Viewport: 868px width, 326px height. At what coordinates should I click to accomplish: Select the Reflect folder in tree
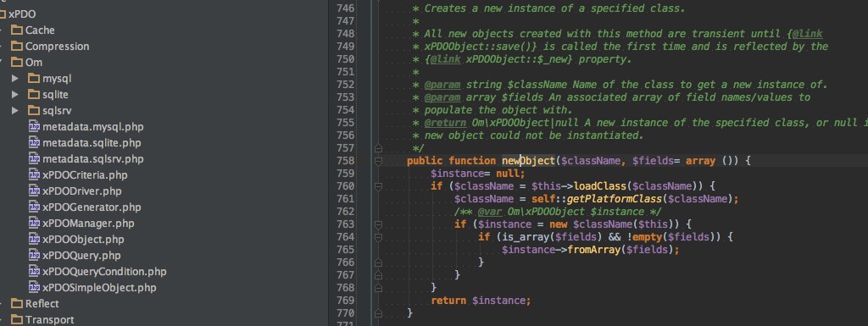42,303
